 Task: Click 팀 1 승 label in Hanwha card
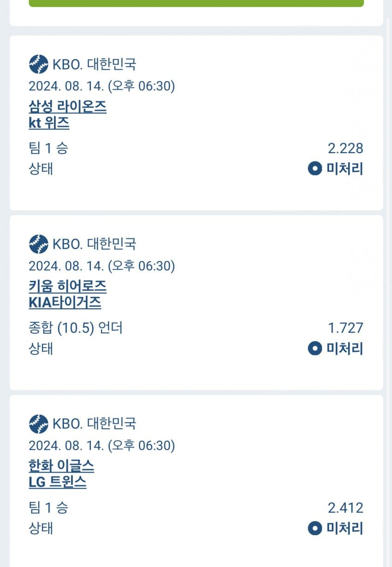(x=48, y=508)
